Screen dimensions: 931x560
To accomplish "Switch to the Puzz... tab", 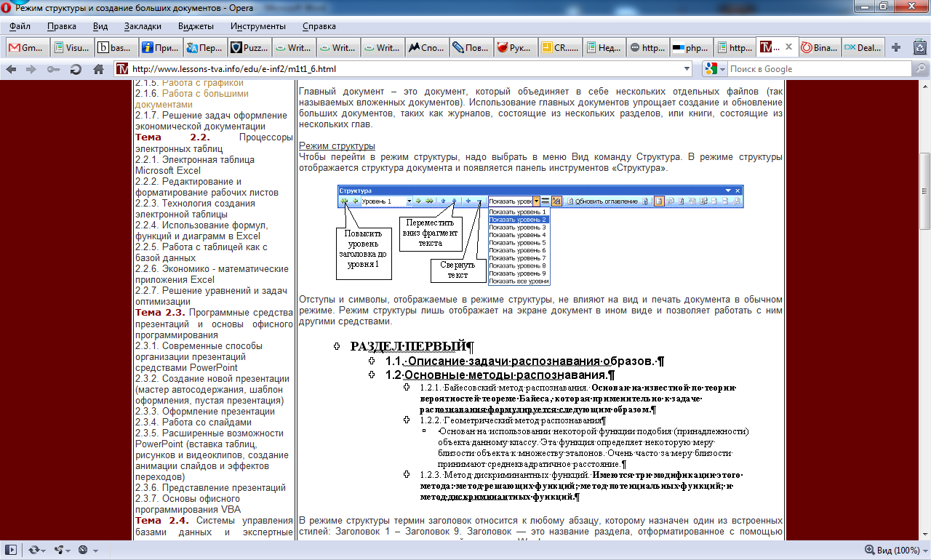I will click(249, 47).
